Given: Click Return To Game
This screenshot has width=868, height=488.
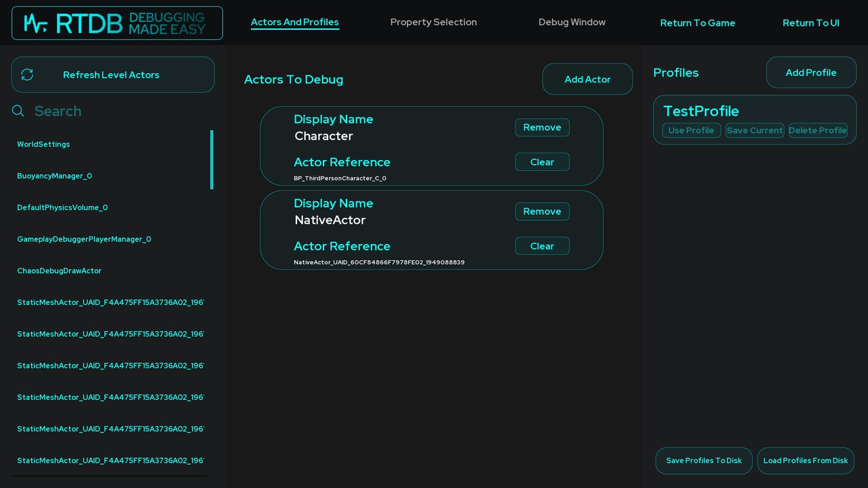Looking at the screenshot, I should coord(698,23).
